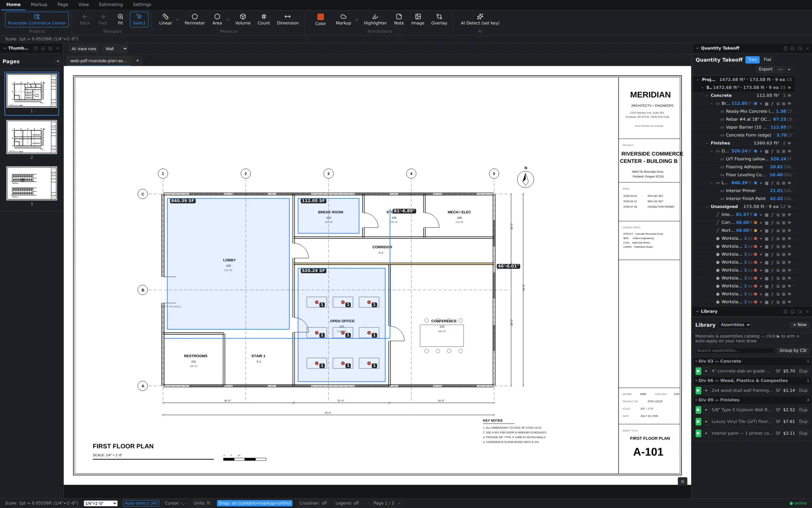Collapse the Concrete tree group
Viewport: 812px width, 508px height.
[x=707, y=96]
